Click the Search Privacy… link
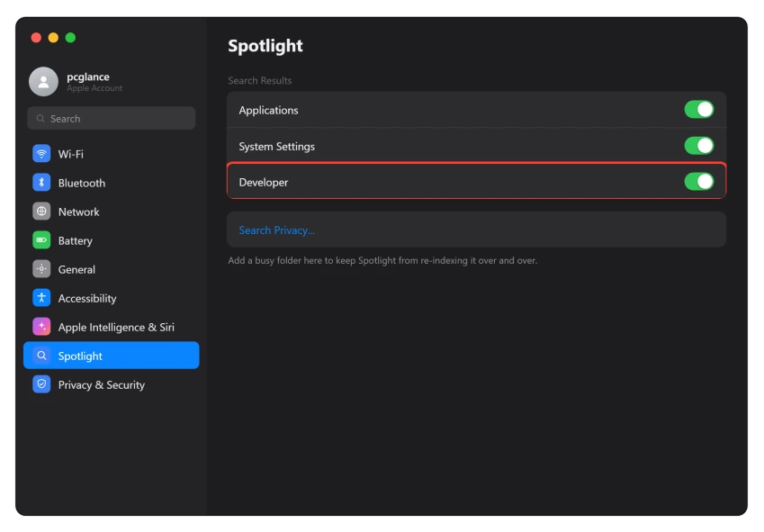764x532 pixels. point(276,230)
